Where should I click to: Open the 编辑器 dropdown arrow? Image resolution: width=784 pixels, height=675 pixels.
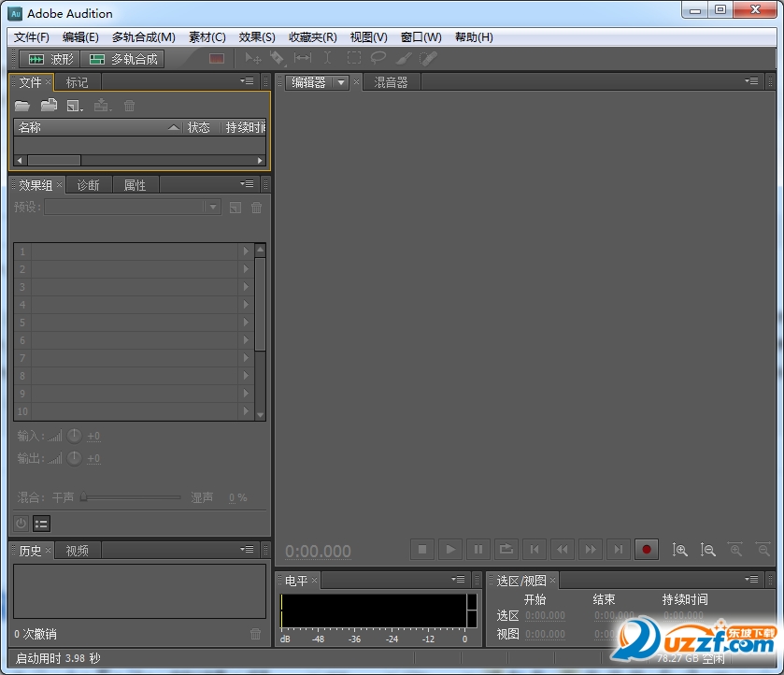click(x=341, y=82)
